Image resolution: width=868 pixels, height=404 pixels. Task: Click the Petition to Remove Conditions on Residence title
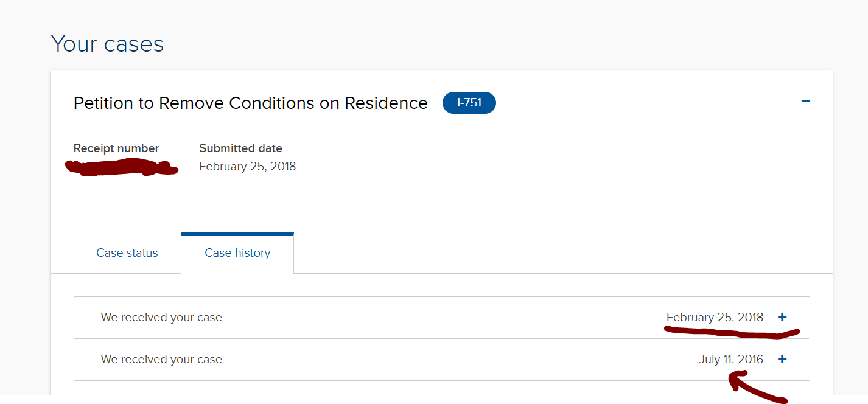pos(250,103)
